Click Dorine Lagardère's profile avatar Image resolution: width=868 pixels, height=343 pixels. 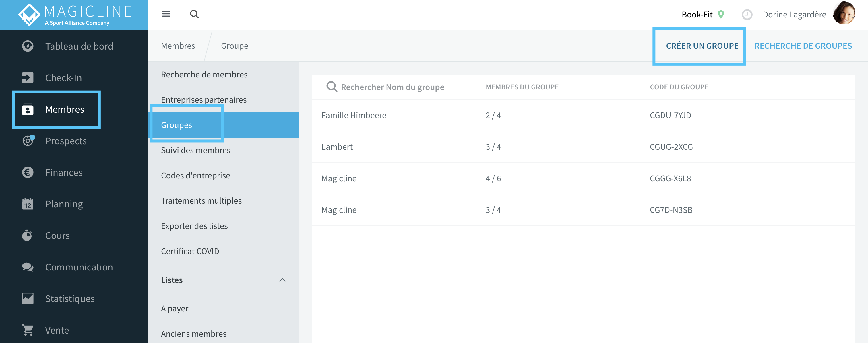[x=844, y=13]
